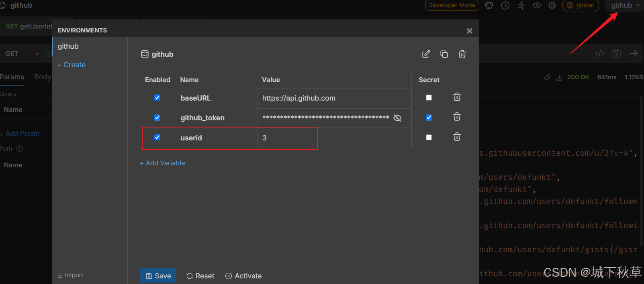
Task: Open settings gear in top bar
Action: pos(552,5)
